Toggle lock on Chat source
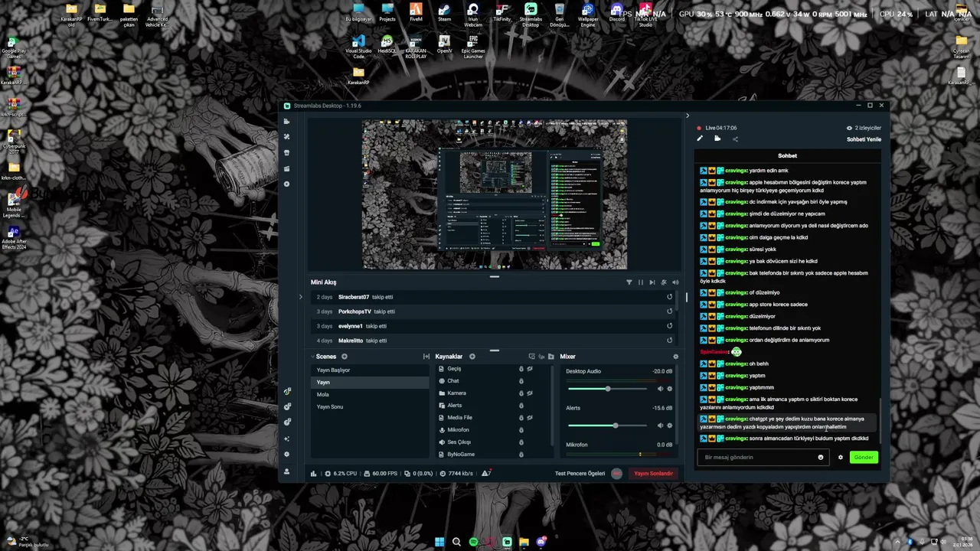 pos(521,381)
